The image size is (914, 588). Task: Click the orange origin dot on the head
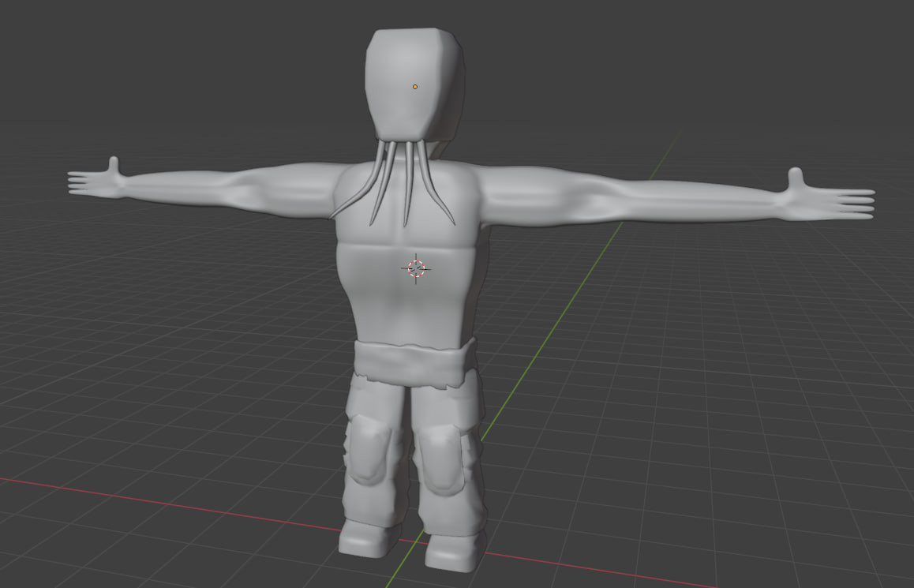pos(415,87)
